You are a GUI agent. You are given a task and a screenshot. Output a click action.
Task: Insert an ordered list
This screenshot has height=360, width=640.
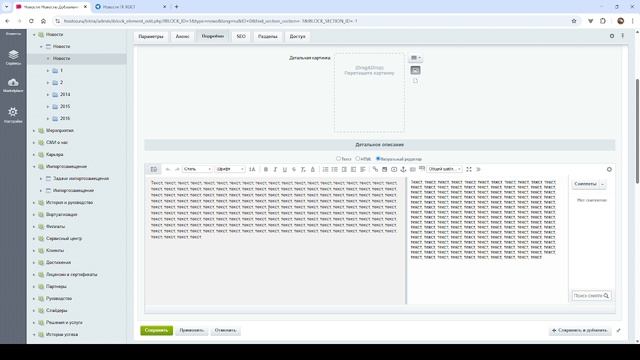[x=325, y=169]
